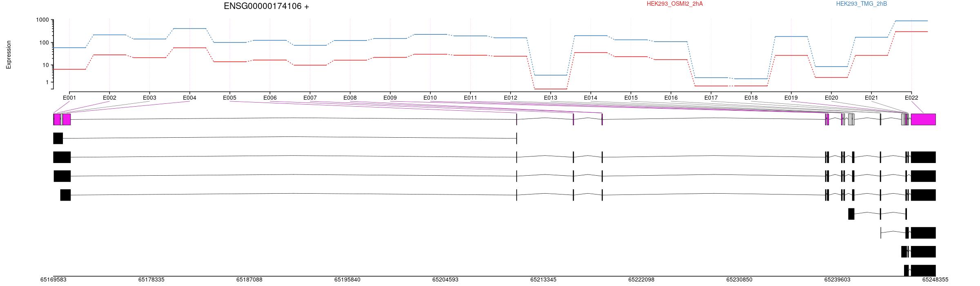Click exon label E003
The height and width of the screenshot is (286, 980).
coord(149,98)
